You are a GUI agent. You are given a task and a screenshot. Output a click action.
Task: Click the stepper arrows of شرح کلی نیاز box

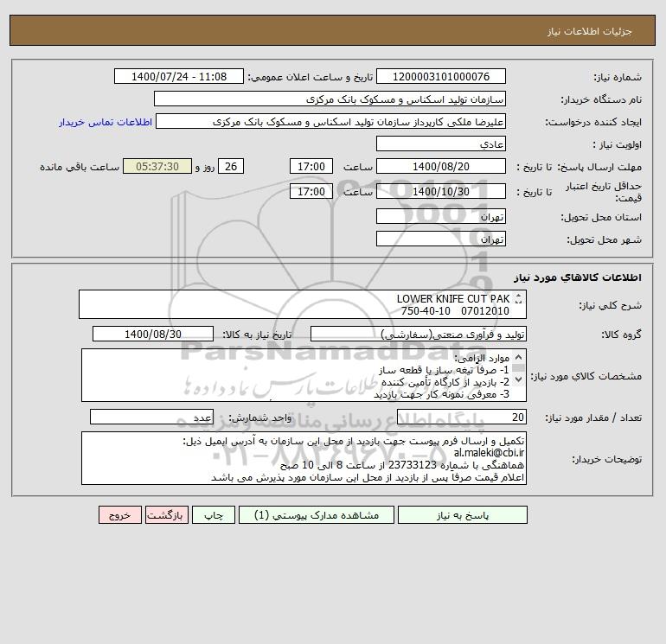(x=518, y=299)
